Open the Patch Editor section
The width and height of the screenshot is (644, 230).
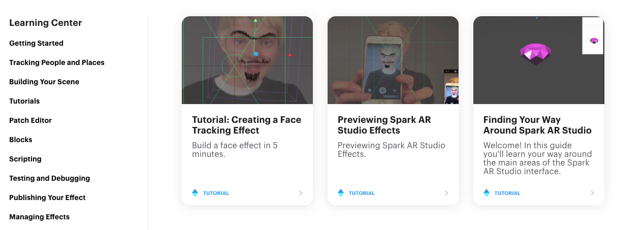tap(30, 120)
